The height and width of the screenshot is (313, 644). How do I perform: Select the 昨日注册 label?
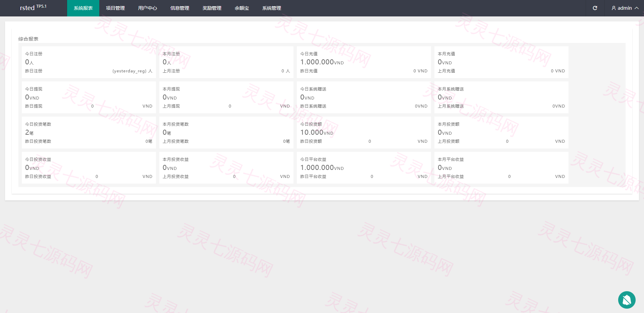(x=34, y=71)
